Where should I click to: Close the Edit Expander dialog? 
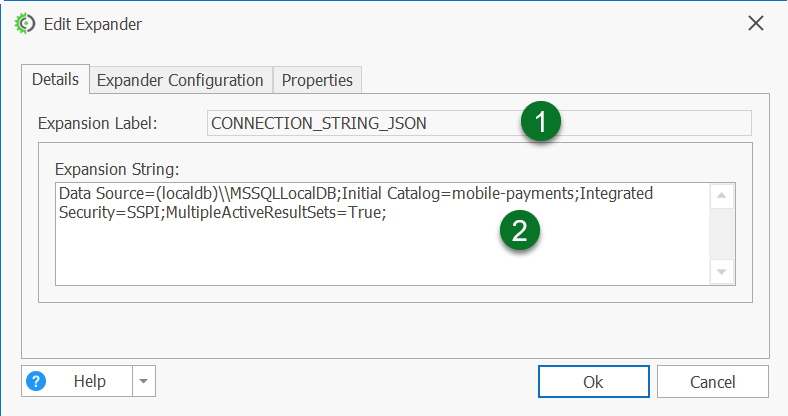pyautogui.click(x=756, y=23)
